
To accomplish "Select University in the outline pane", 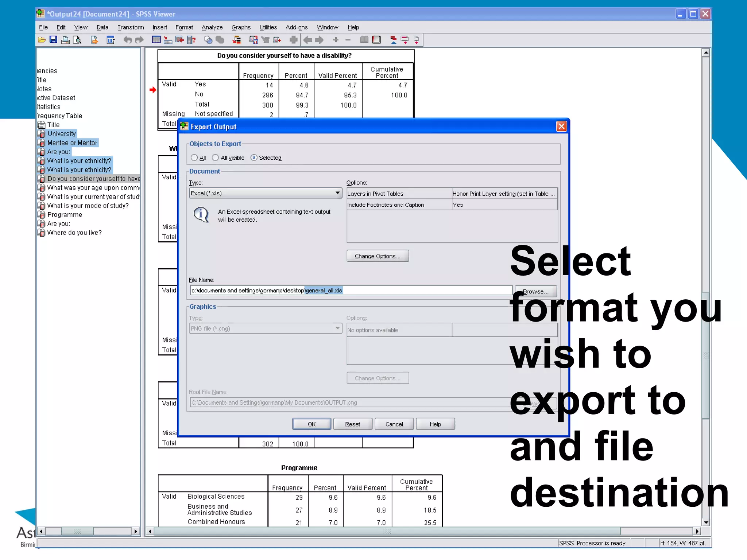I will click(x=62, y=134).
